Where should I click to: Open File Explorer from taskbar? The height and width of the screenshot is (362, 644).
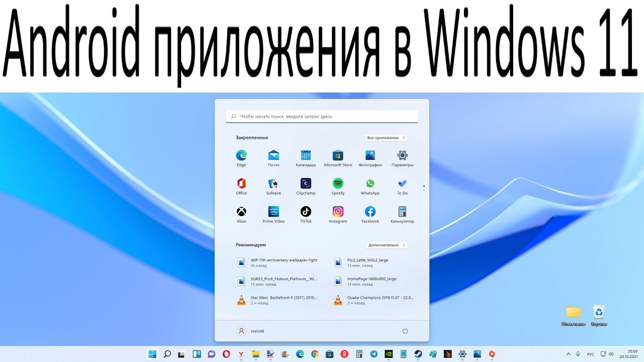tap(256, 354)
